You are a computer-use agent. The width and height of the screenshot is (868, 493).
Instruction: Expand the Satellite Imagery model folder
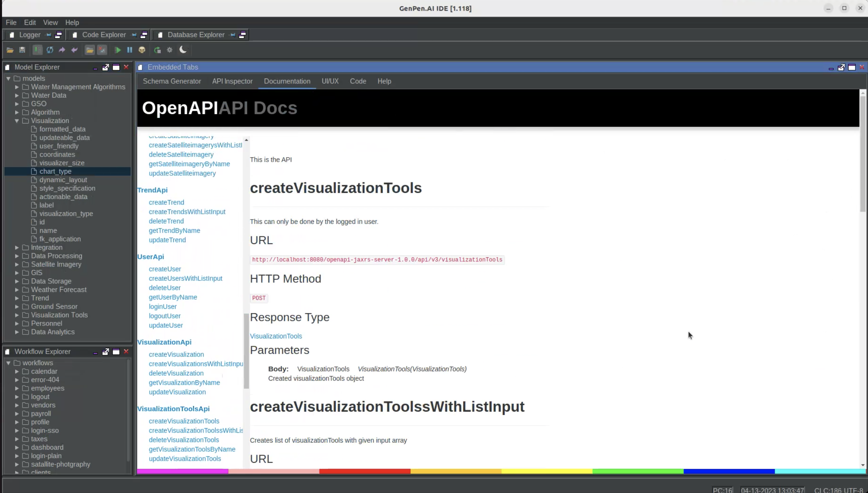tap(17, 264)
